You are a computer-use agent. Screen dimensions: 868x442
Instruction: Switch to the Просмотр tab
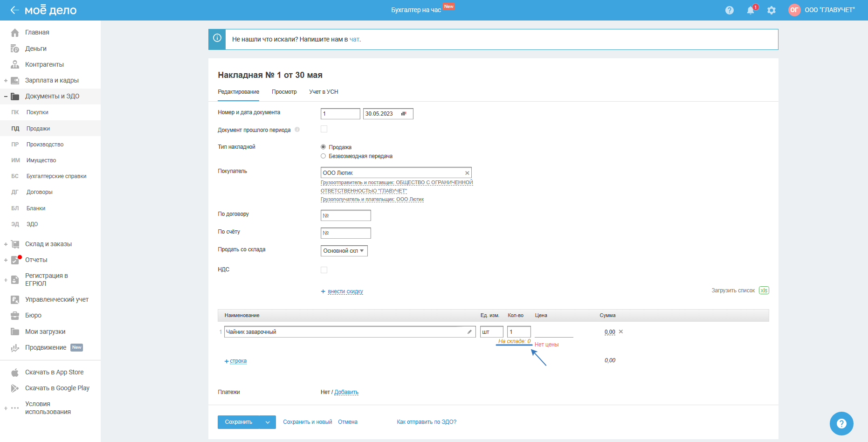click(284, 92)
